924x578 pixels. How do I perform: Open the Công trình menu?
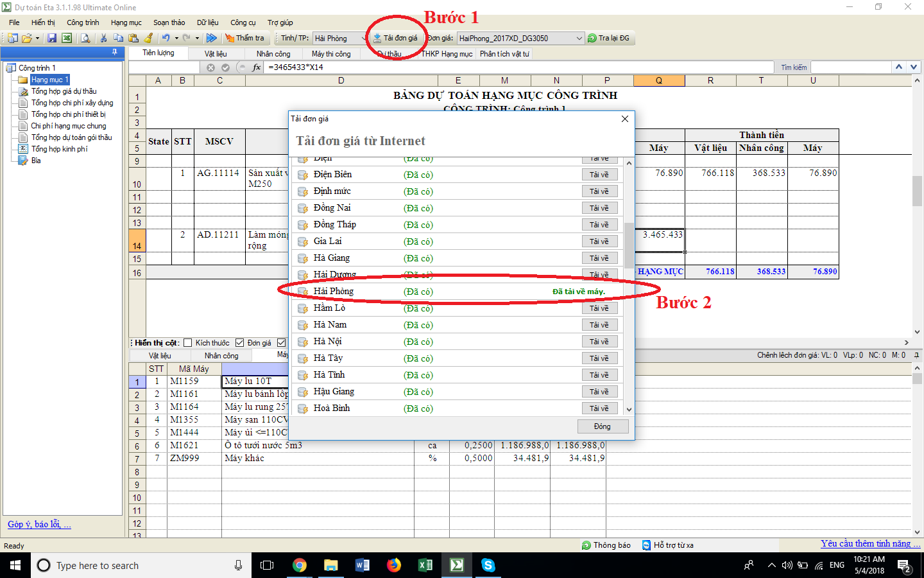click(83, 22)
